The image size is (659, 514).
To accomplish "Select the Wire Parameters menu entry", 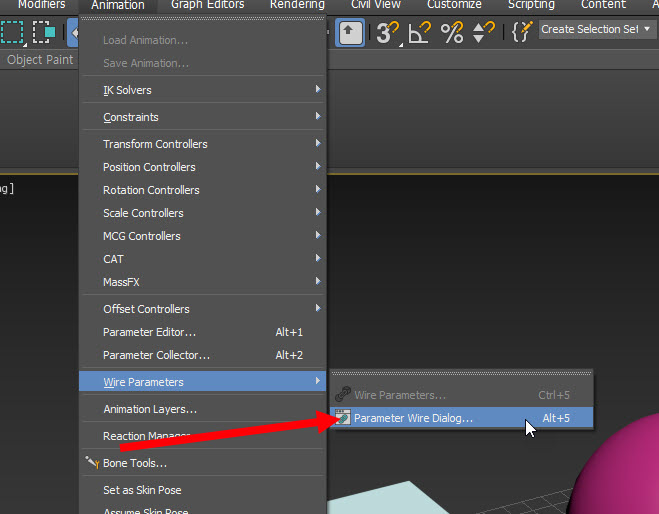I will pyautogui.click(x=203, y=382).
